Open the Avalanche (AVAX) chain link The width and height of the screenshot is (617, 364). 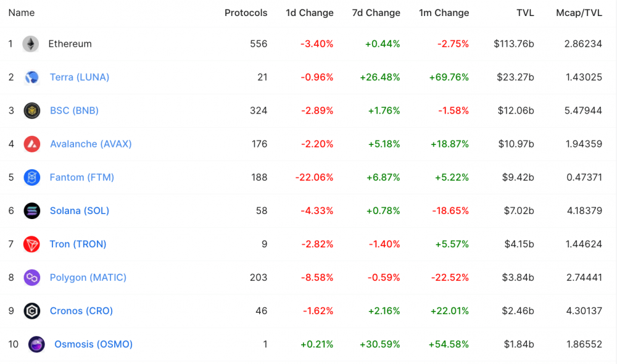pyautogui.click(x=91, y=144)
